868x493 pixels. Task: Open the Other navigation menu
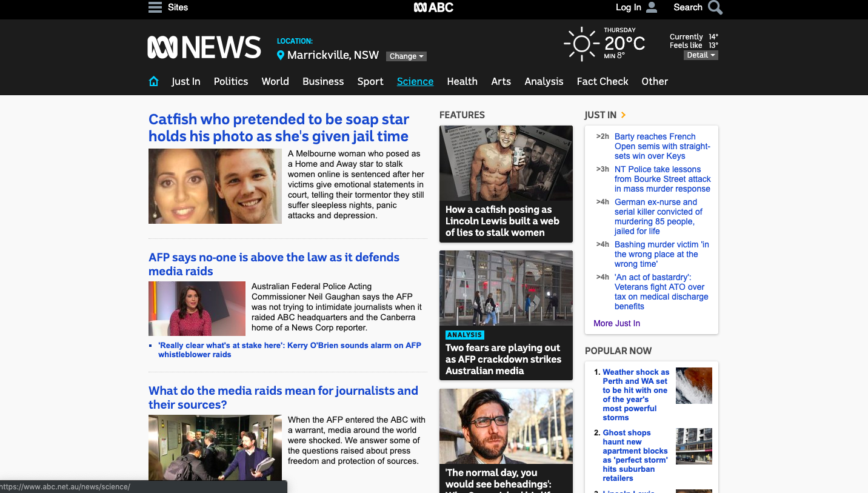point(655,81)
